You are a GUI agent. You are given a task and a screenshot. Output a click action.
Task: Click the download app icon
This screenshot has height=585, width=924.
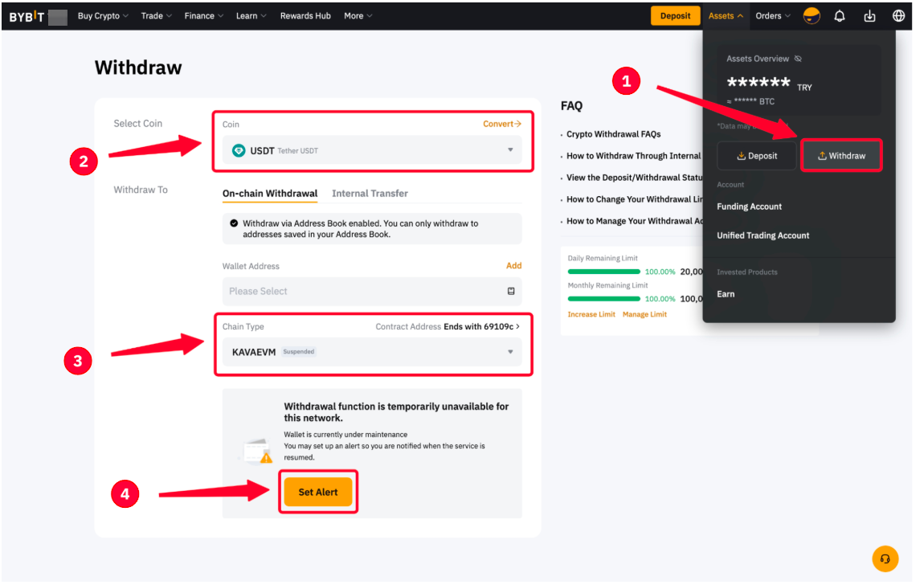click(x=869, y=16)
